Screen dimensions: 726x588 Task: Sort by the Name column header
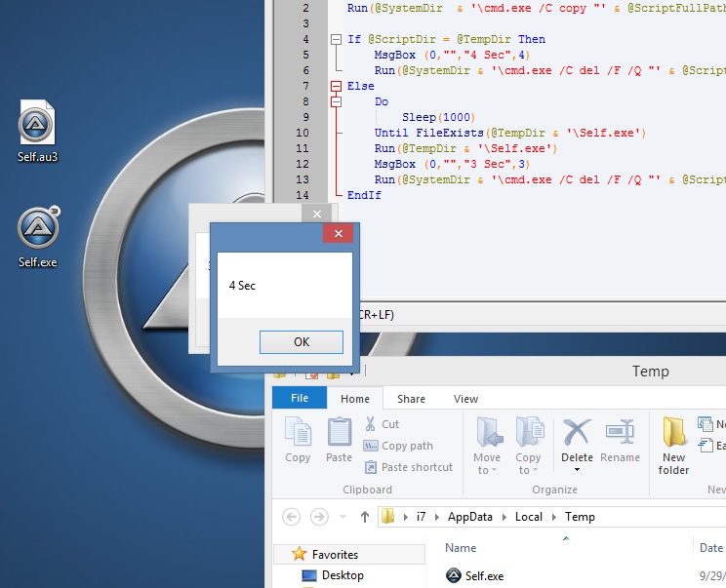point(461,548)
